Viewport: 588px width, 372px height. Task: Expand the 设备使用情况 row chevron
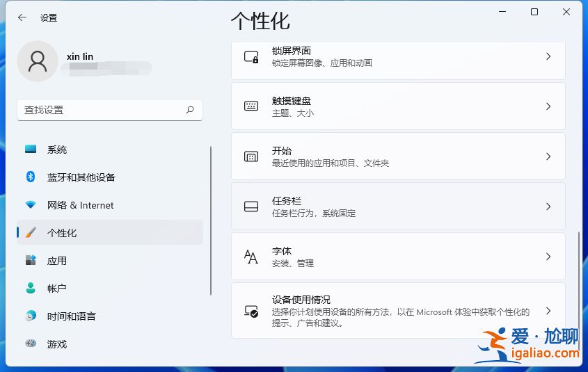tap(548, 311)
